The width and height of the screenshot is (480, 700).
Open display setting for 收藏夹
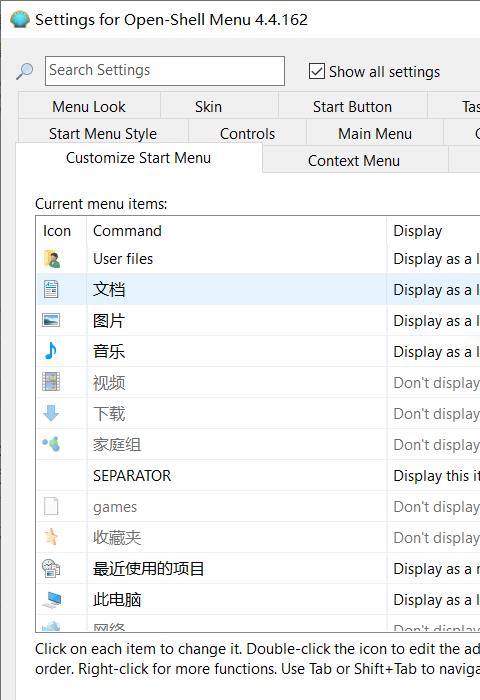click(436, 538)
